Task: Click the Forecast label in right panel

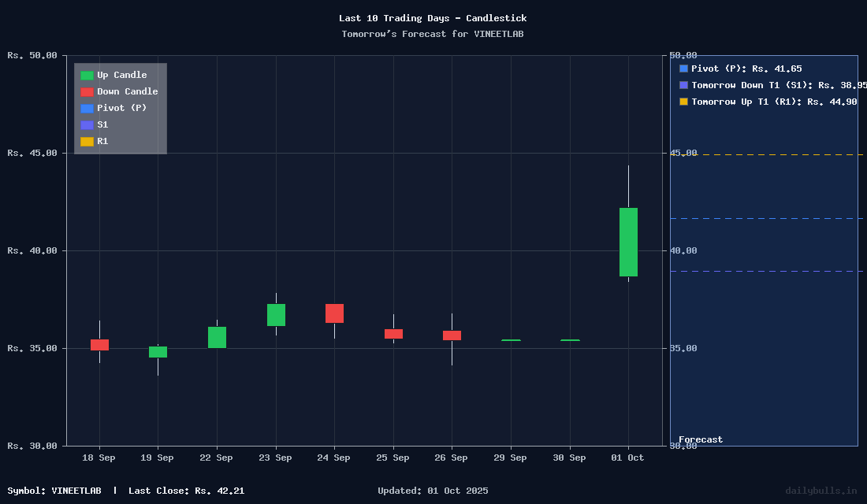Action: (701, 439)
